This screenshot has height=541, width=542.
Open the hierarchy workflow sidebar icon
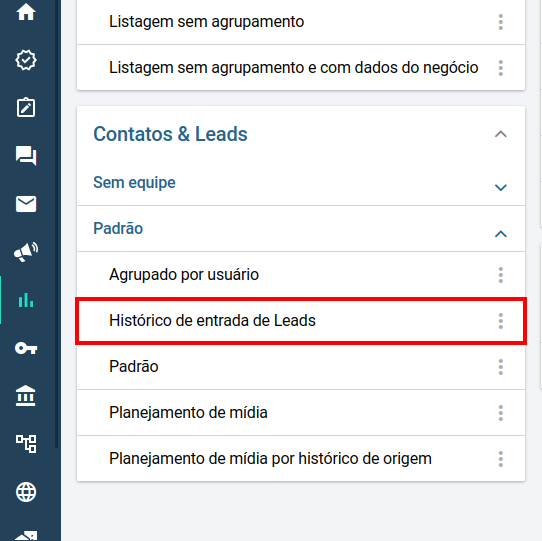[x=26, y=444]
